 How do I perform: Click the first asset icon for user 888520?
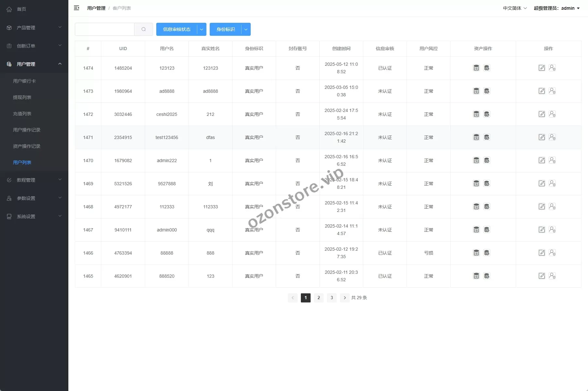click(x=476, y=276)
